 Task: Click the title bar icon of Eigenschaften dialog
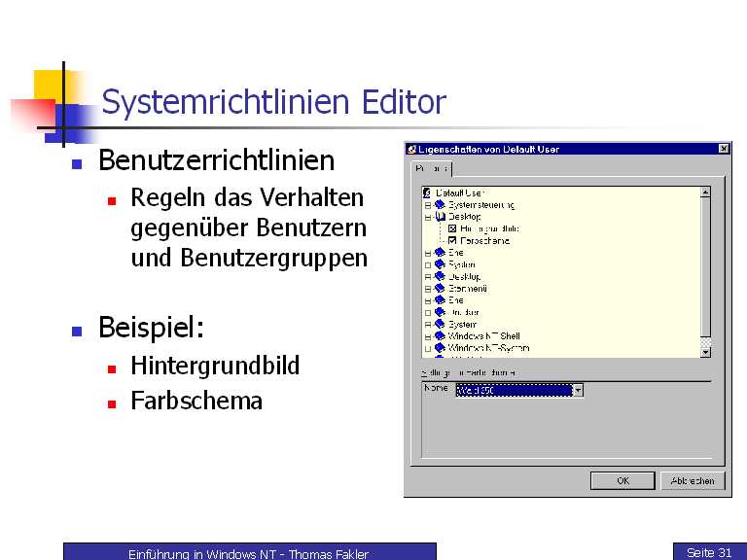412,149
